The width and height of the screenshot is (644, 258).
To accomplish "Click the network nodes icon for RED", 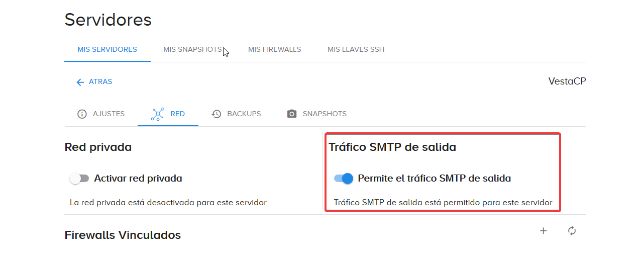I will (158, 114).
